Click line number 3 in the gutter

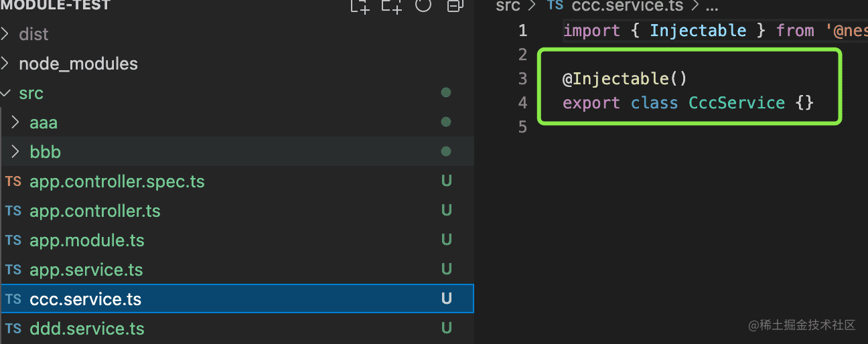pyautogui.click(x=523, y=79)
